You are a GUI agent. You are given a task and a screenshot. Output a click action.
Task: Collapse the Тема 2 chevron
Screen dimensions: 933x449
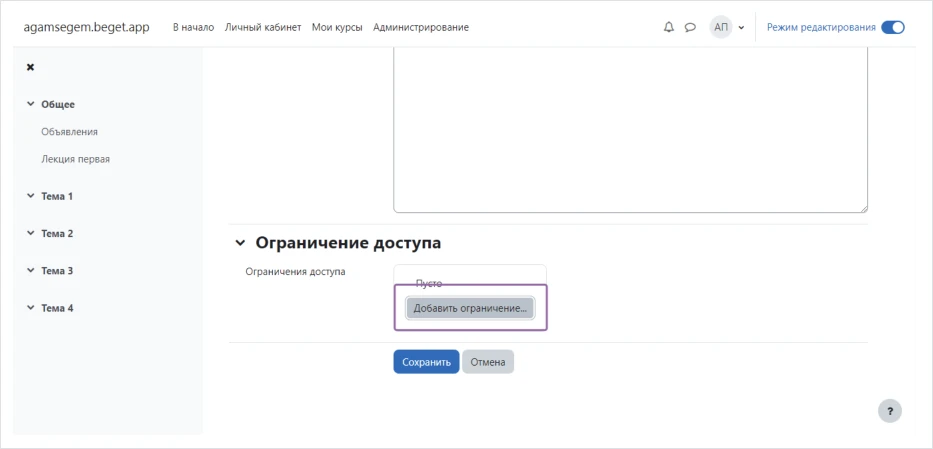(x=30, y=233)
